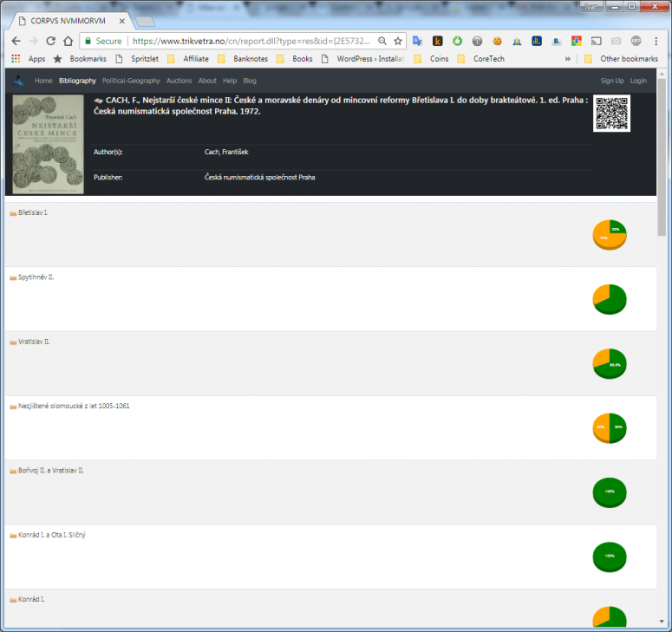Open the Konrád I. section link
Image resolution: width=672 pixels, height=632 pixels.
coord(31,599)
